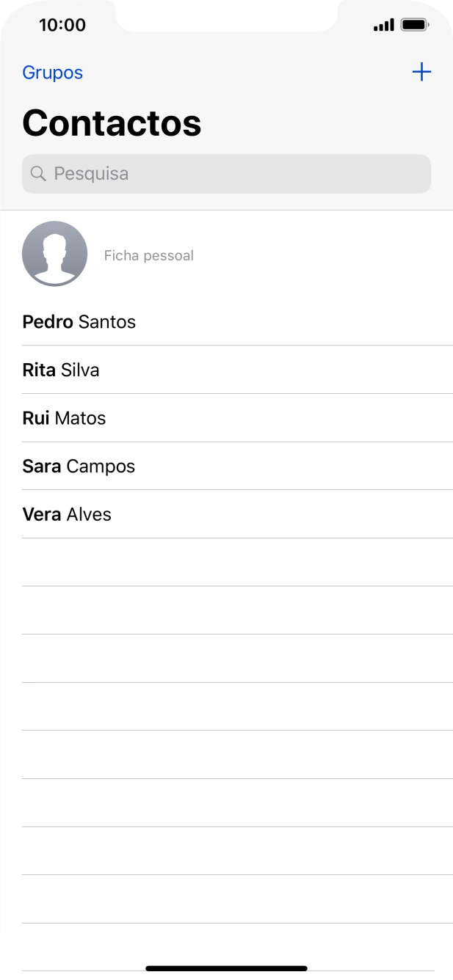Open Sara Campos contact entry
The width and height of the screenshot is (453, 980).
click(x=79, y=466)
